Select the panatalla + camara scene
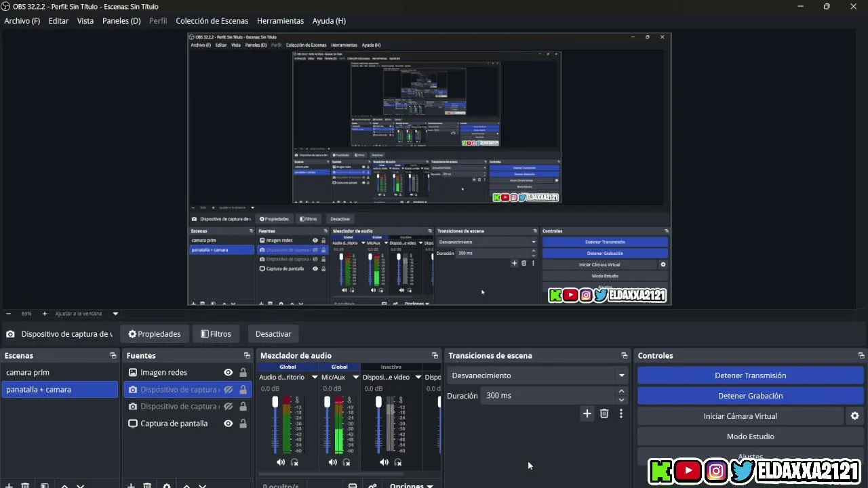The height and width of the screenshot is (488, 868). [60, 390]
